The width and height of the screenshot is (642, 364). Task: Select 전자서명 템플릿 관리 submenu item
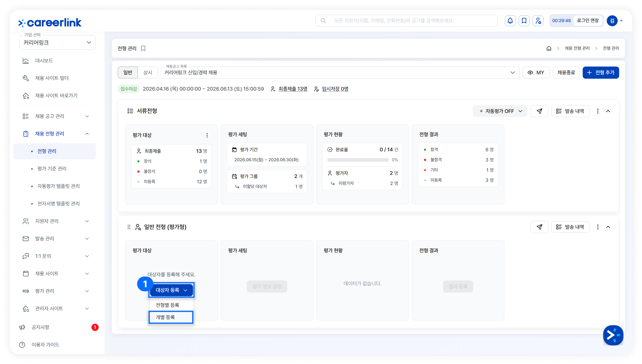pyautogui.click(x=54, y=204)
